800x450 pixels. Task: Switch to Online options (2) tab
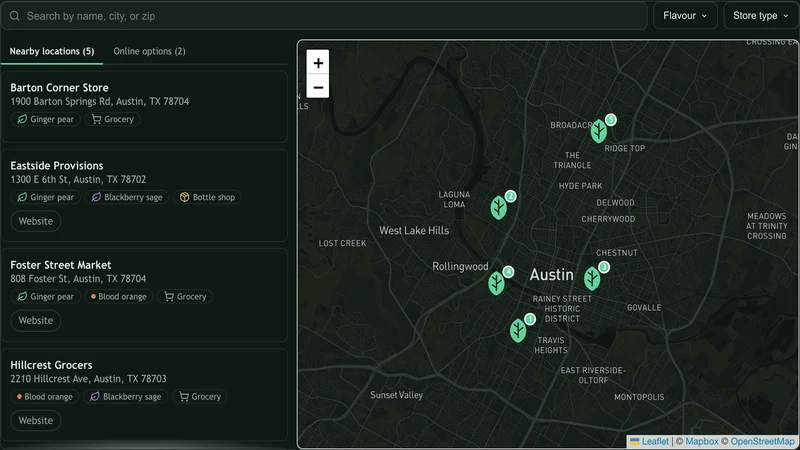[x=149, y=51]
